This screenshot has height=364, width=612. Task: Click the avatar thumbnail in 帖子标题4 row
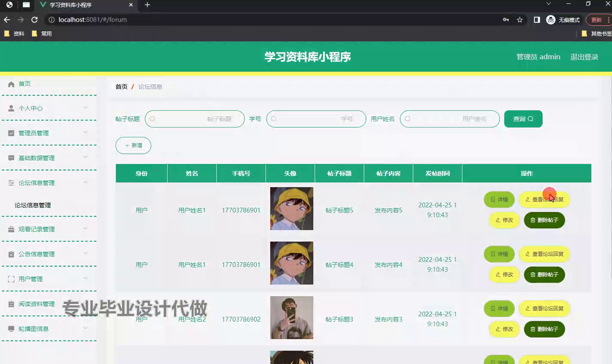[292, 263]
